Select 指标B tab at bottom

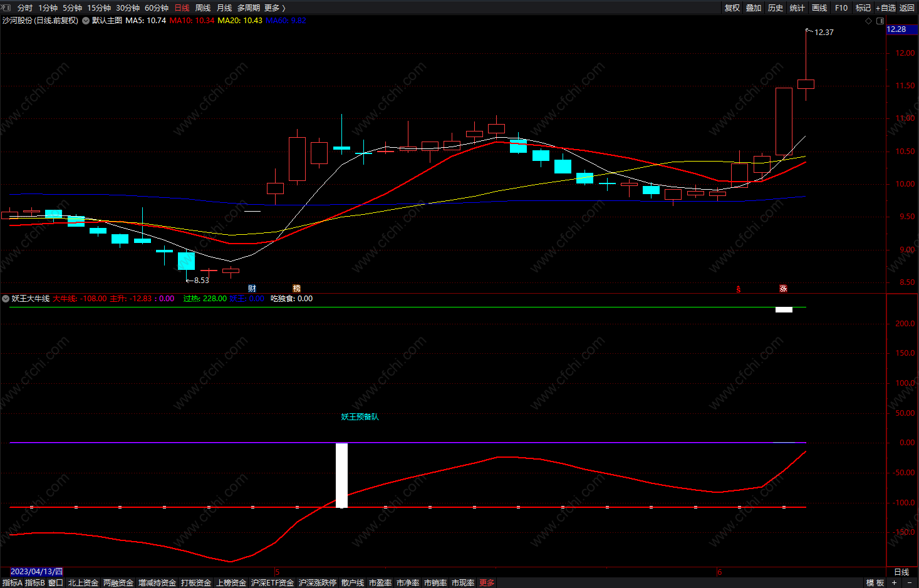coord(35,583)
